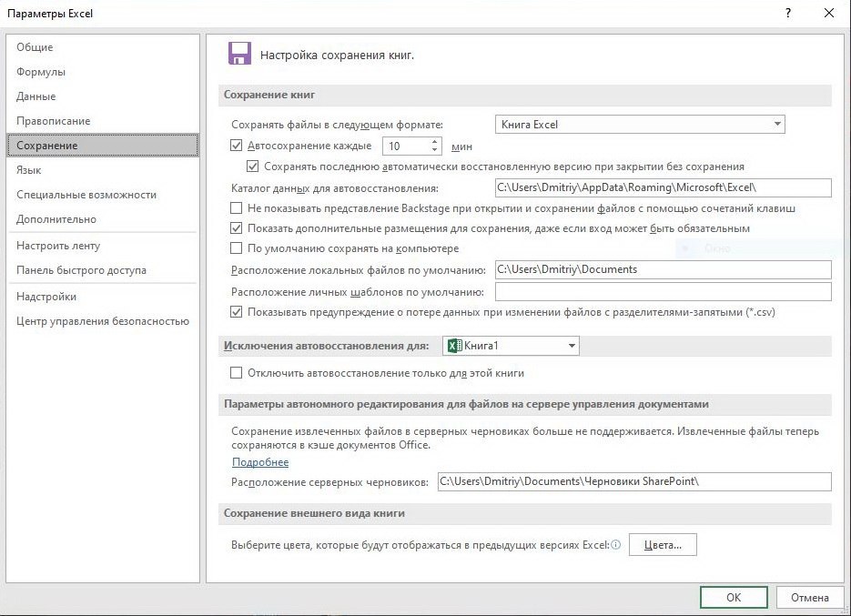Select Сохранение settings category

pyautogui.click(x=103, y=146)
